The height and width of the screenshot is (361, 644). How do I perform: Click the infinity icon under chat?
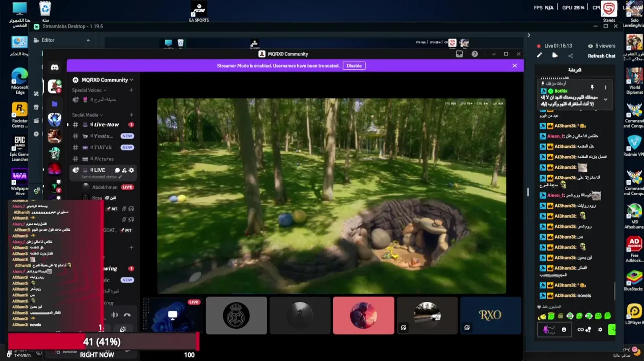(581, 329)
